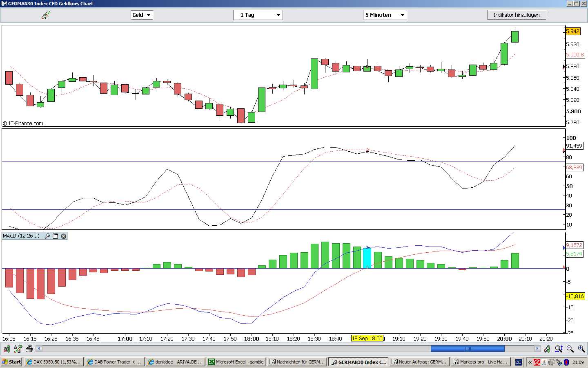Switch to Neuer Auftrag: GERM... taskbar window
588x368 pixels.
419,362
